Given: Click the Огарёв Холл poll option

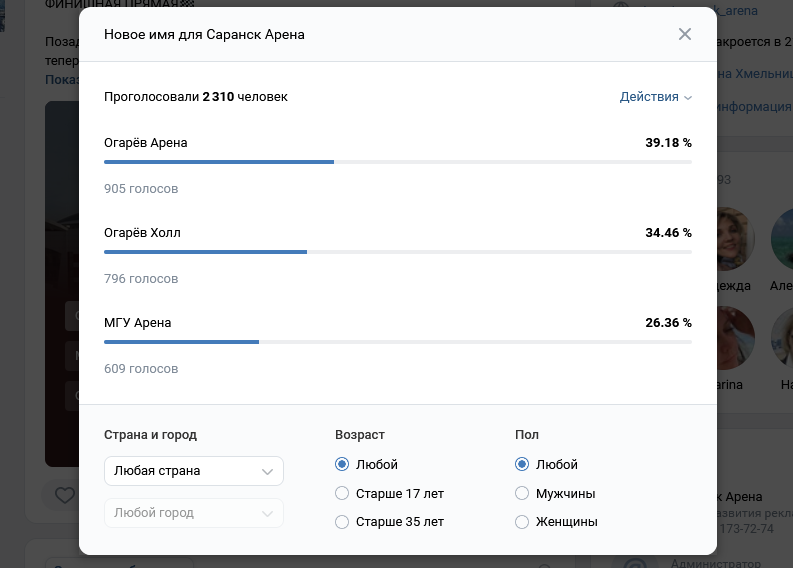Looking at the screenshot, I should (142, 233).
